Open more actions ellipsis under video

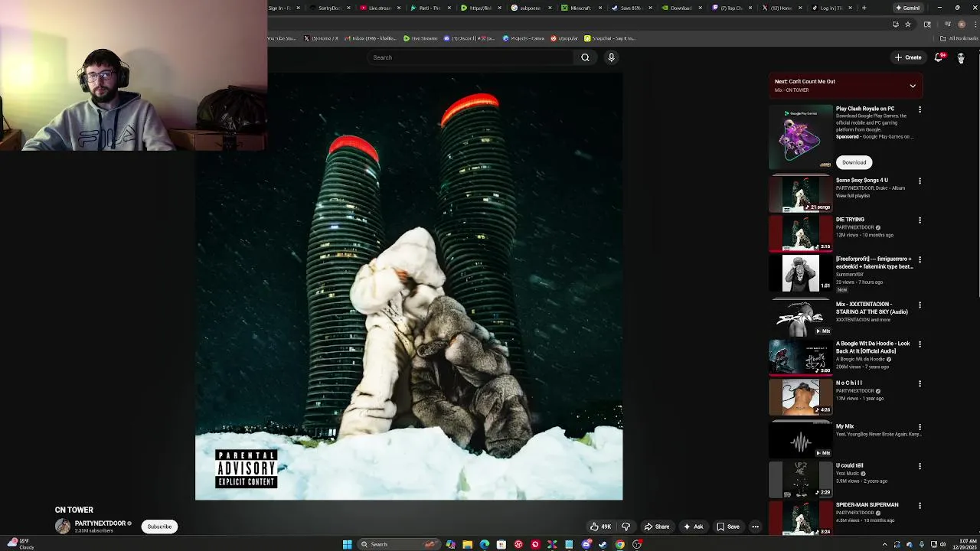click(x=755, y=527)
